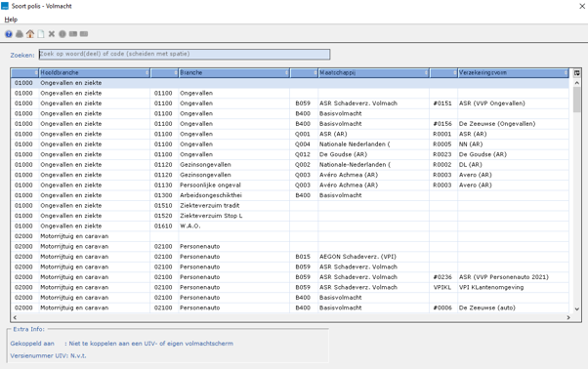Click the blue question mark help icon
This screenshot has width=588, height=369.
(x=9, y=34)
